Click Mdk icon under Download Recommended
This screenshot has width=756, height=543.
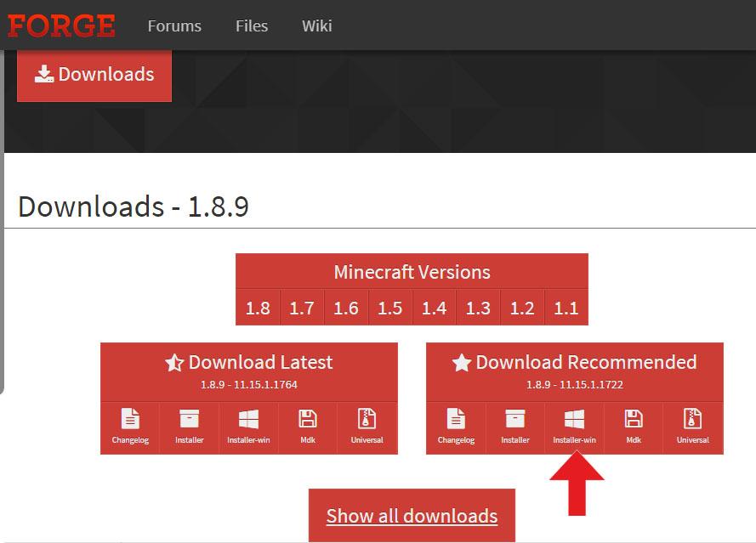point(634,426)
